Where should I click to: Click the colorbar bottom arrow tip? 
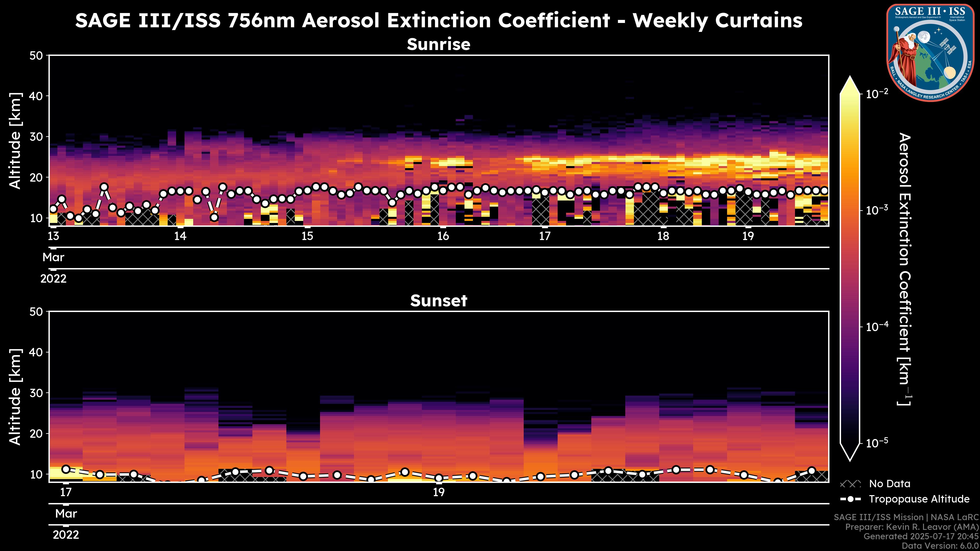tap(850, 459)
